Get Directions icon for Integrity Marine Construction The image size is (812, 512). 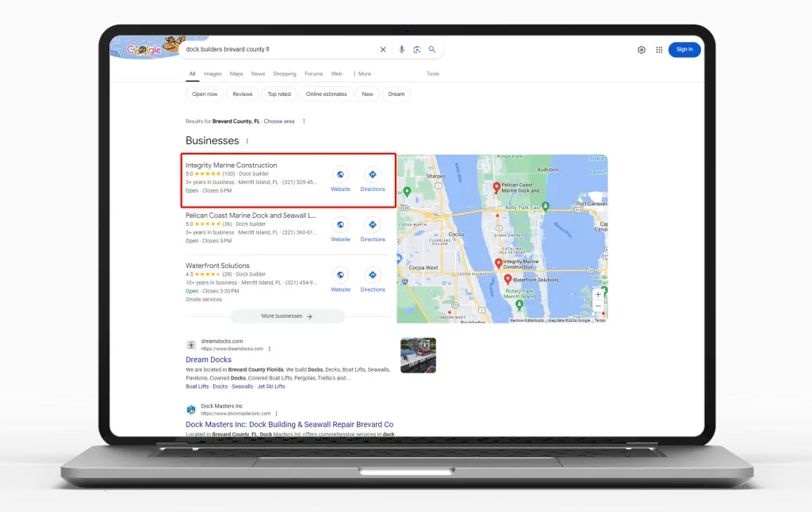[x=373, y=174]
